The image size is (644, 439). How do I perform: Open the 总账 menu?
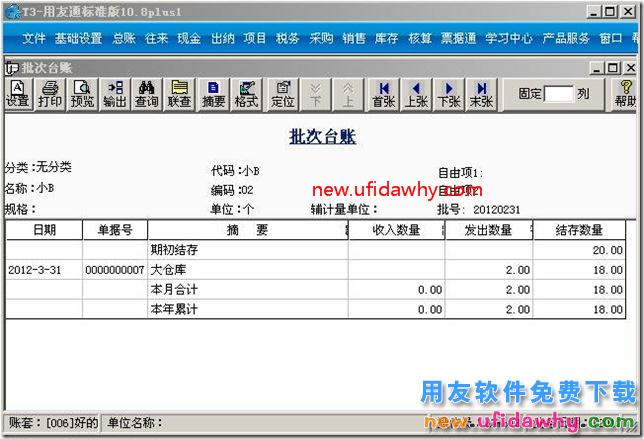click(x=124, y=39)
